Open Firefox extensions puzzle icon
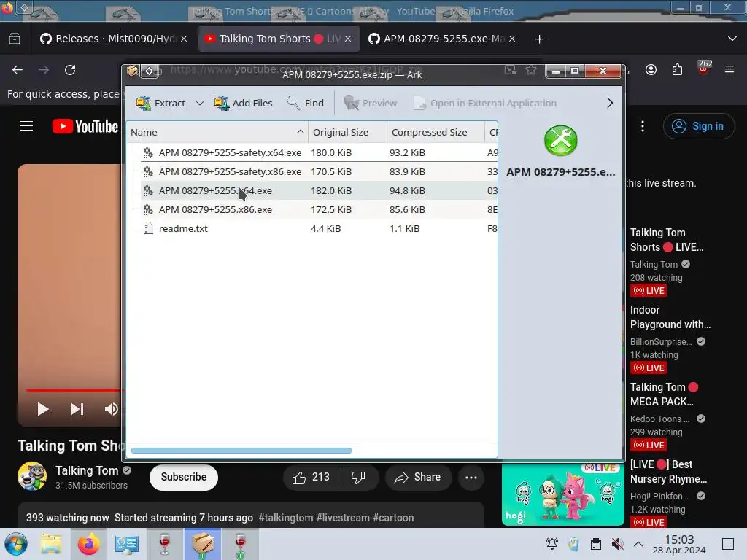 tap(677, 70)
